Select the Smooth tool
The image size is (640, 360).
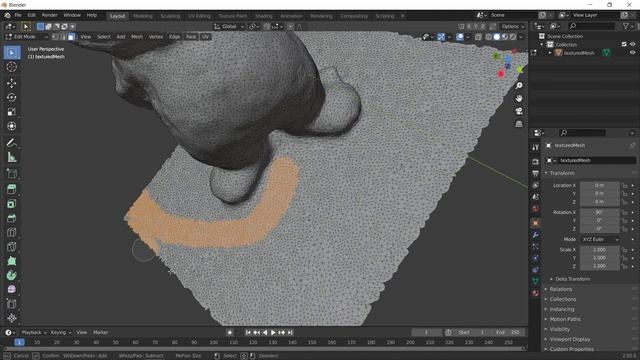point(11,289)
